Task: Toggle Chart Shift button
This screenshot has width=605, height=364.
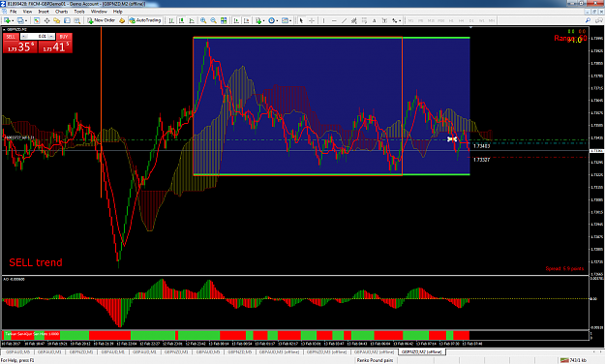Action: pos(246,20)
